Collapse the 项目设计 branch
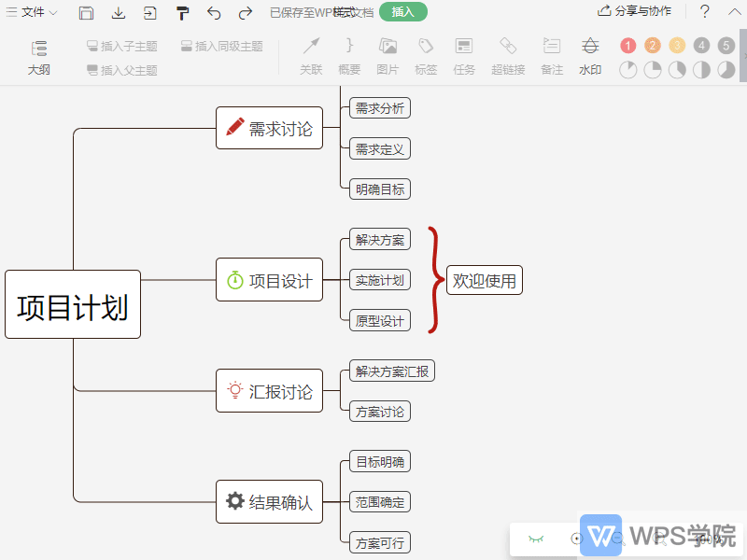The image size is (747, 560). [x=325, y=280]
